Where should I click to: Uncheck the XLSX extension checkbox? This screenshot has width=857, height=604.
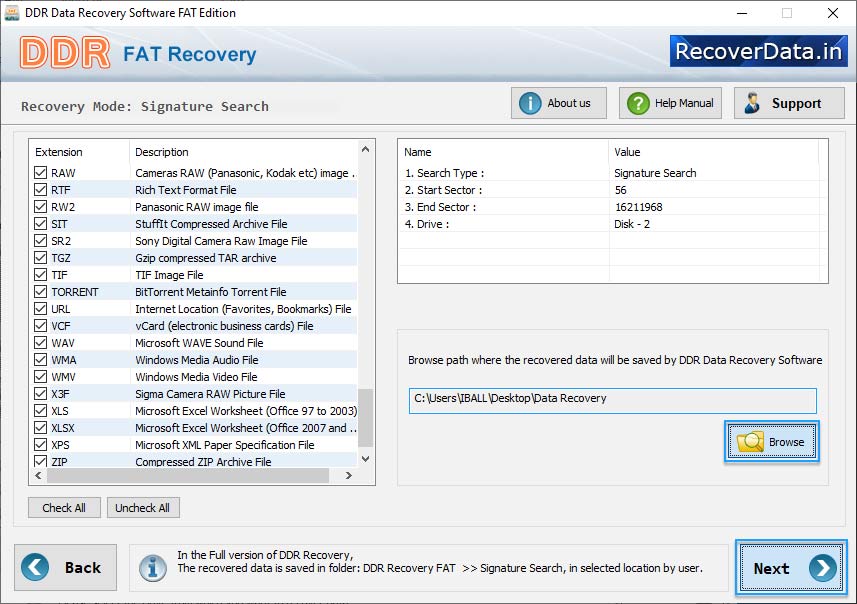coord(40,427)
